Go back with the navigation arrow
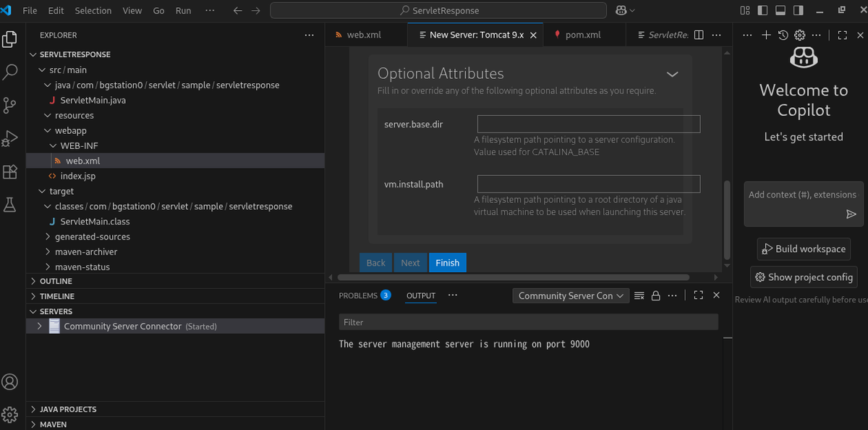 [238, 11]
